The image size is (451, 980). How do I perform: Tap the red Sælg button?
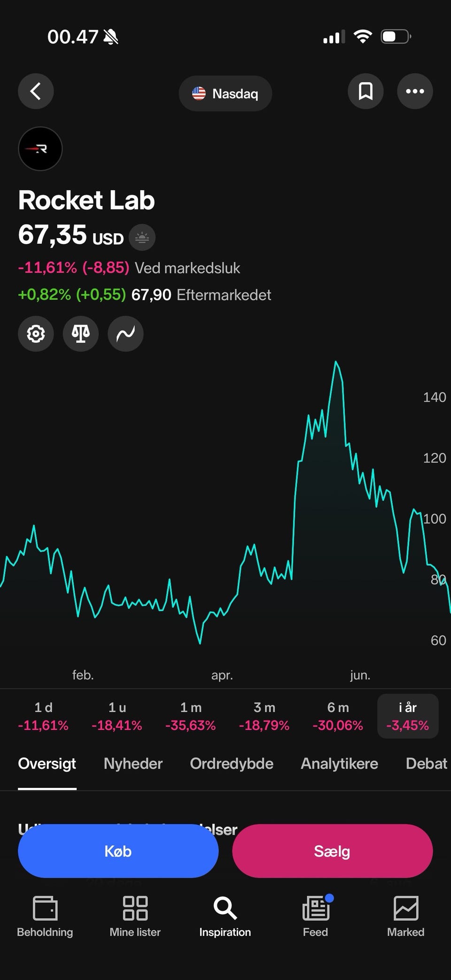(332, 851)
